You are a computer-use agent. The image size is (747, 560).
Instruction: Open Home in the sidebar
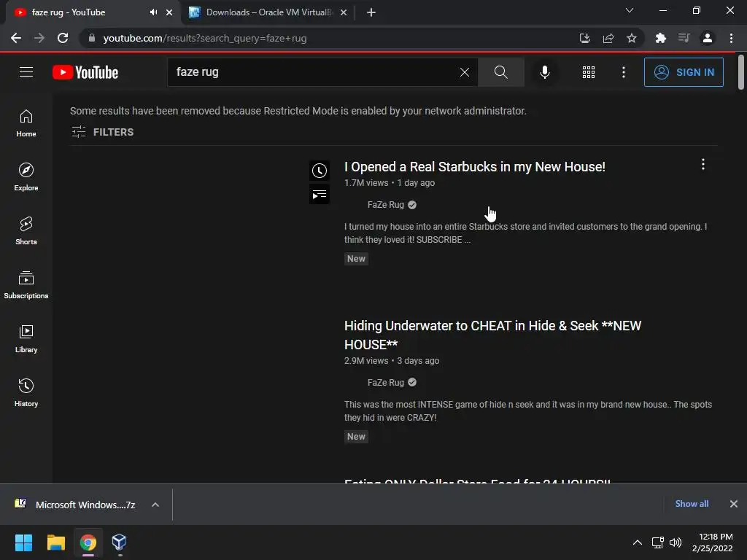(26, 123)
